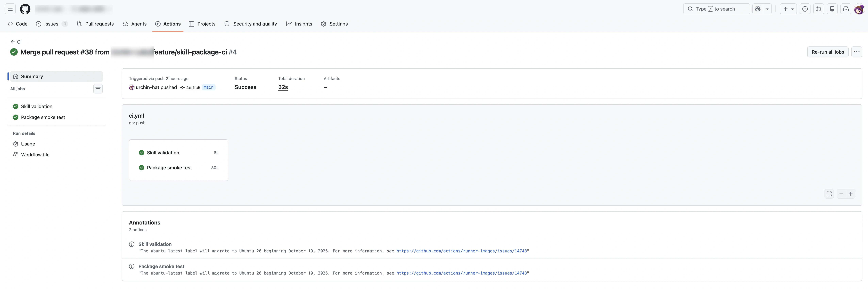This screenshot has width=868, height=289.
Task: Go back to the CI workflow
Action: click(16, 42)
